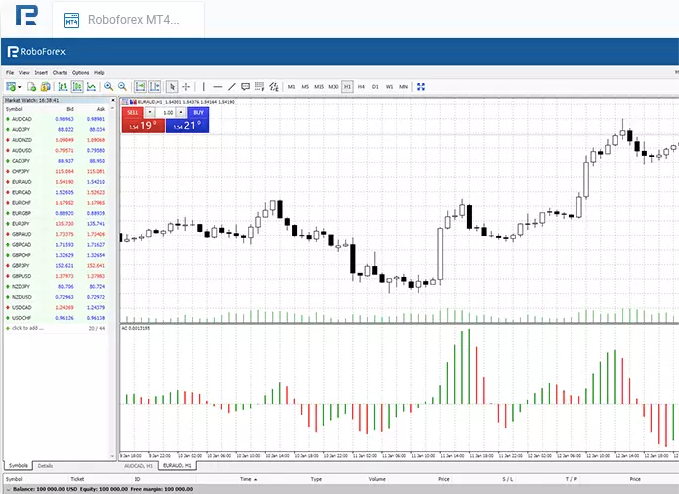The width and height of the screenshot is (679, 494).
Task: Switch chart to bar chart style
Action: point(62,87)
